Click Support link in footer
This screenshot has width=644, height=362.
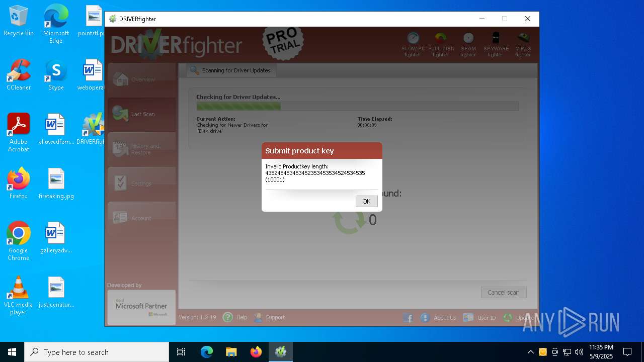(x=275, y=317)
